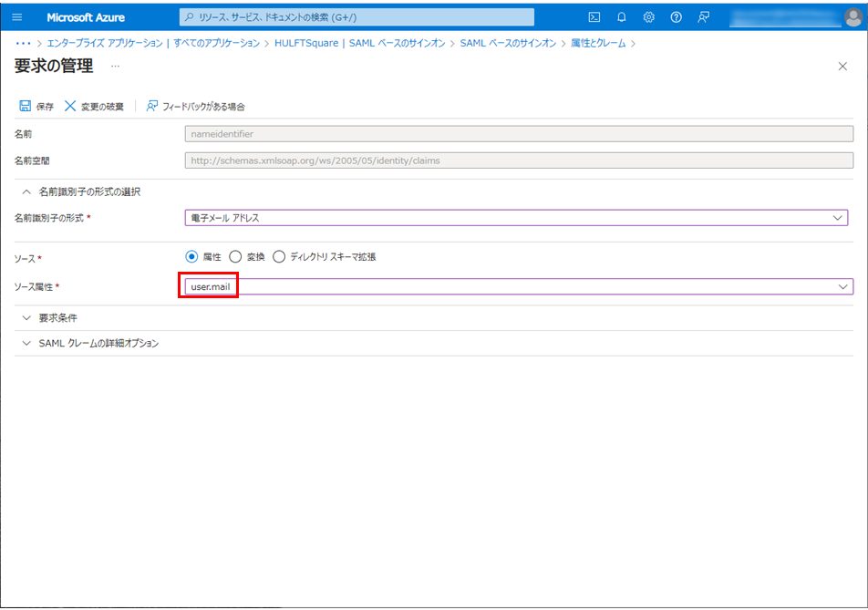The image size is (868, 610).
Task: Select the 変換 radio button
Action: [235, 257]
